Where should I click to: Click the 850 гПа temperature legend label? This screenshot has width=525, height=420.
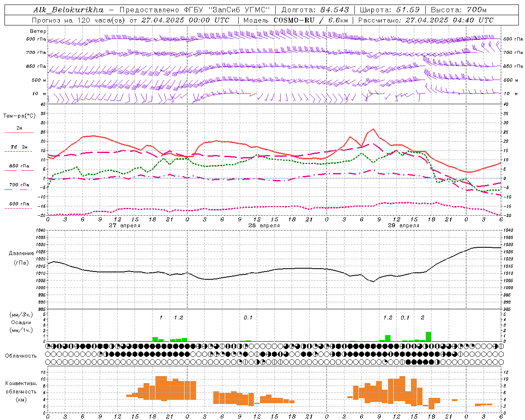tap(19, 166)
